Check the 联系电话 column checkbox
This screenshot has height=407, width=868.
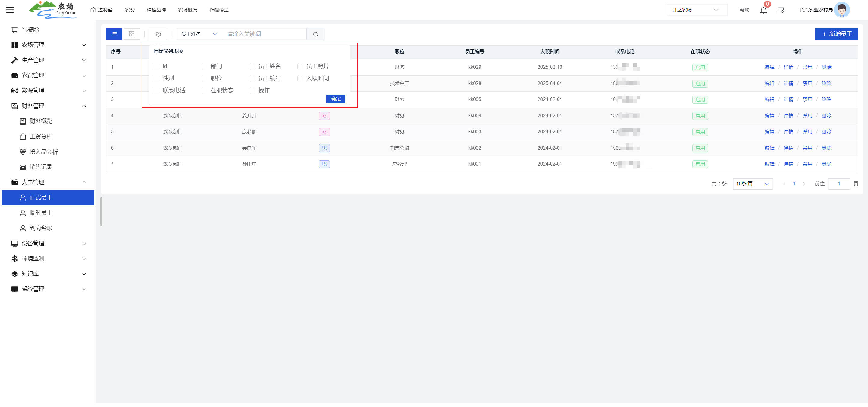click(157, 90)
